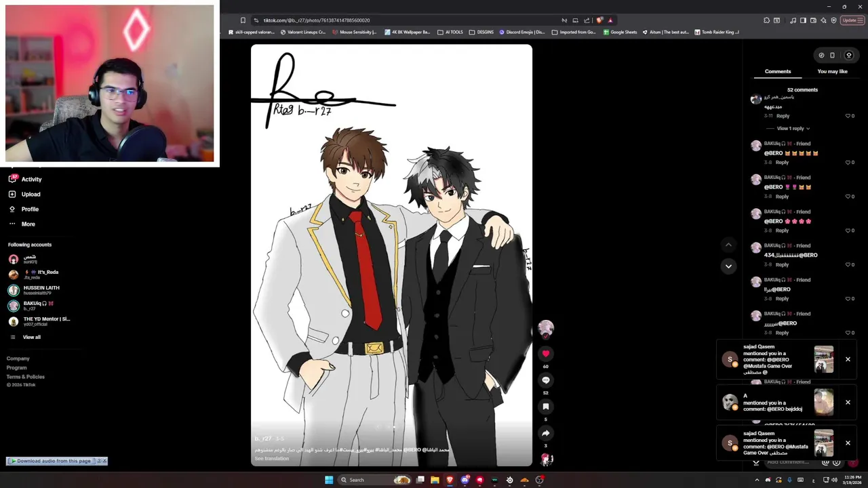Click the phone icon in the top-right pill

[x=833, y=56]
